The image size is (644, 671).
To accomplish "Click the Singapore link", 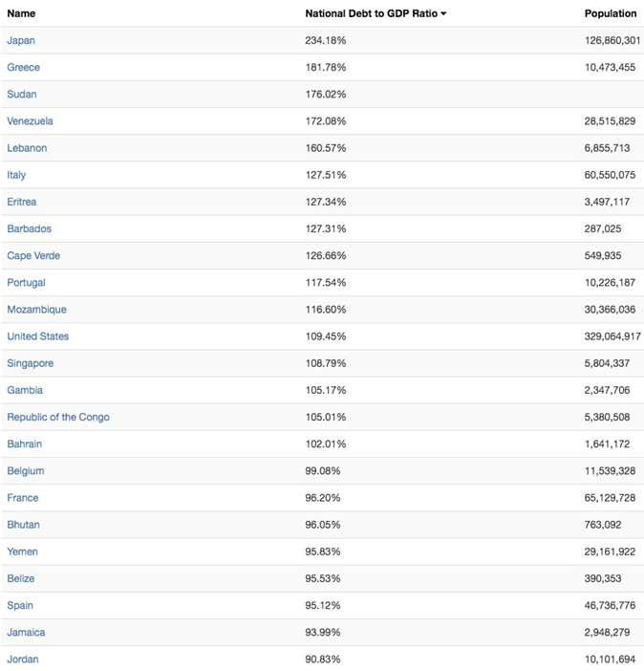I will [x=31, y=363].
